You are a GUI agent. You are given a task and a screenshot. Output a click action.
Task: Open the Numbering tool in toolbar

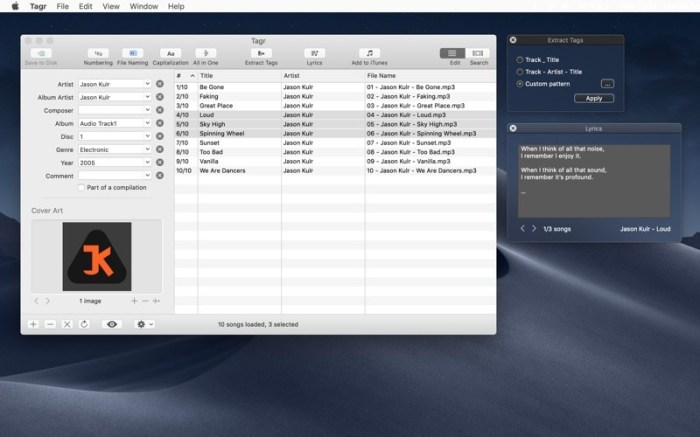pos(98,53)
